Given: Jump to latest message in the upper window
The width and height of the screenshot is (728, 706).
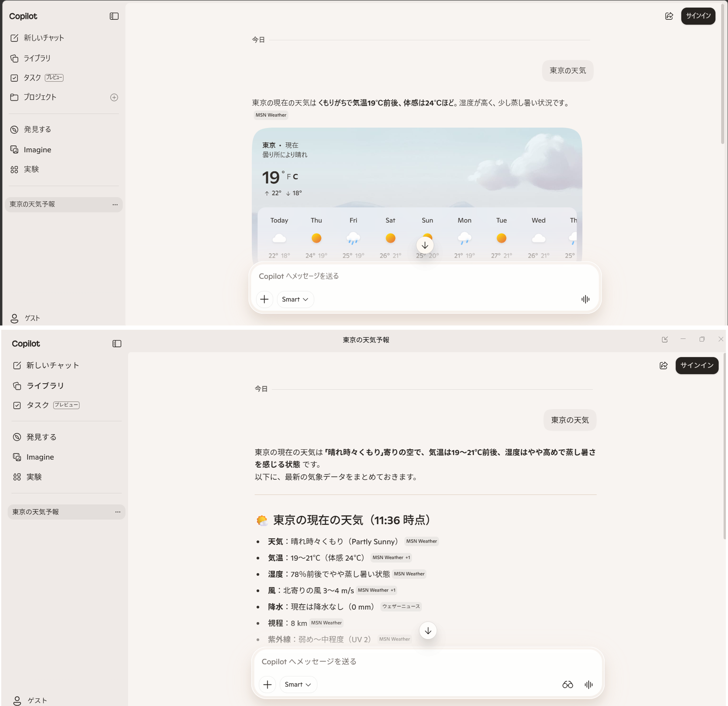Looking at the screenshot, I should (425, 245).
